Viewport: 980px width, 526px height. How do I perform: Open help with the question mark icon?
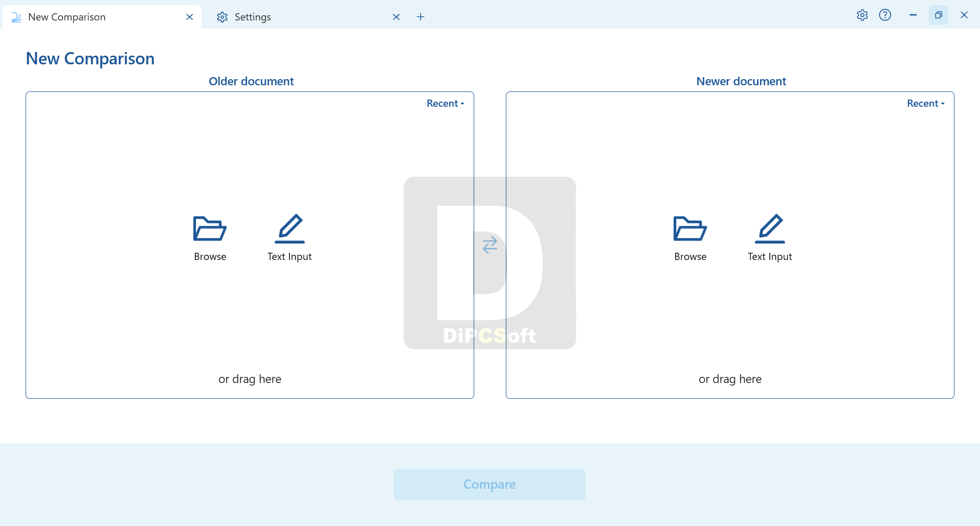point(885,15)
